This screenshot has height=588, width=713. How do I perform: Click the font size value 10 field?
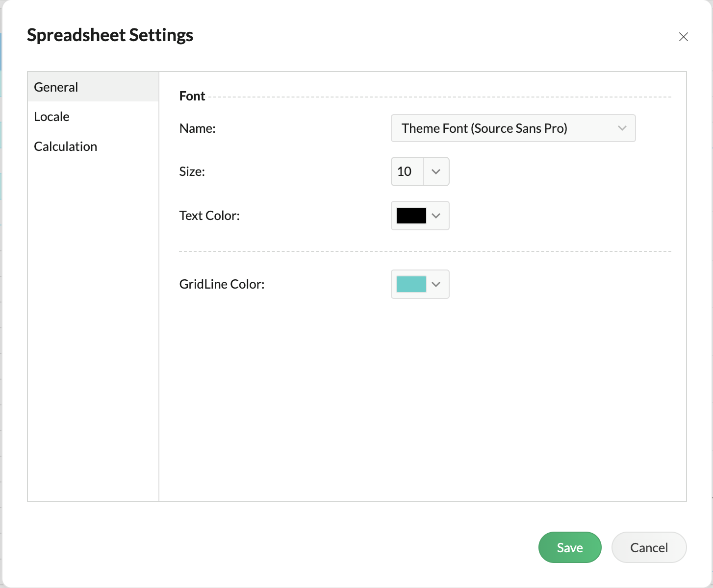pos(407,171)
